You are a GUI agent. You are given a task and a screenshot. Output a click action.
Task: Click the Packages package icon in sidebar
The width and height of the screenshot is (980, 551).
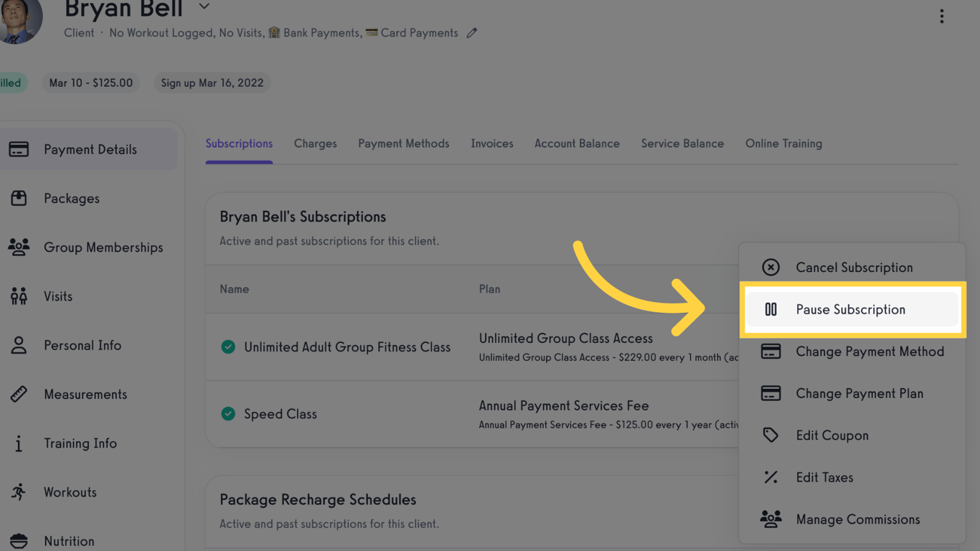[19, 198]
